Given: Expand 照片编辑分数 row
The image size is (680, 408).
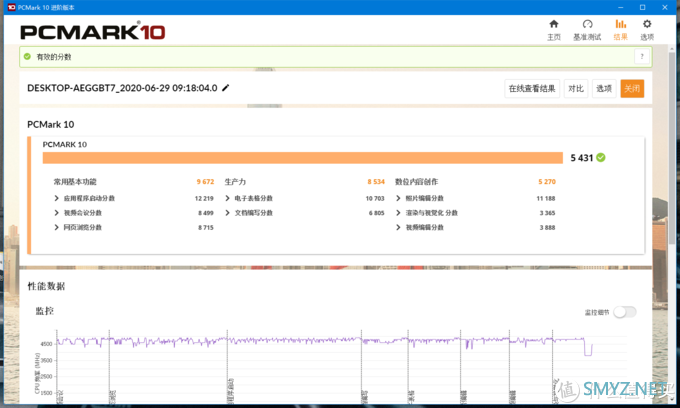Looking at the screenshot, I should [398, 198].
